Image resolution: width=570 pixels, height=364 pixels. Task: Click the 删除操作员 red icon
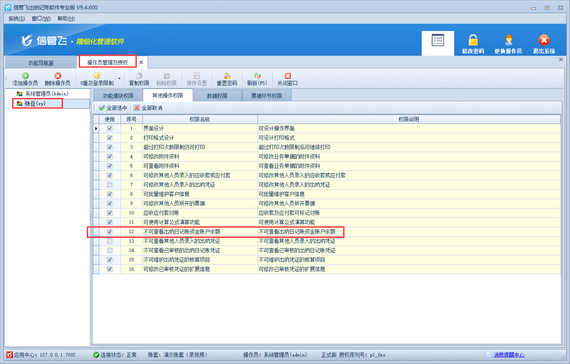coord(57,76)
